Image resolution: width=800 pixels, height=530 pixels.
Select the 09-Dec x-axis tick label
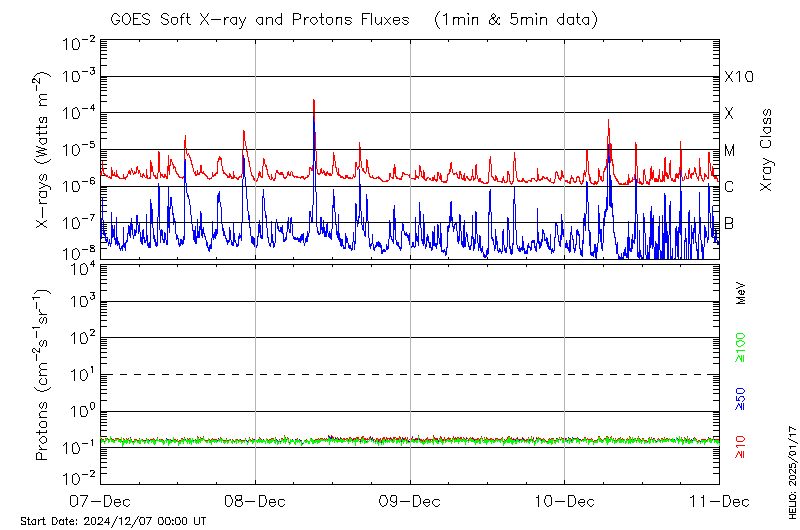tap(410, 501)
